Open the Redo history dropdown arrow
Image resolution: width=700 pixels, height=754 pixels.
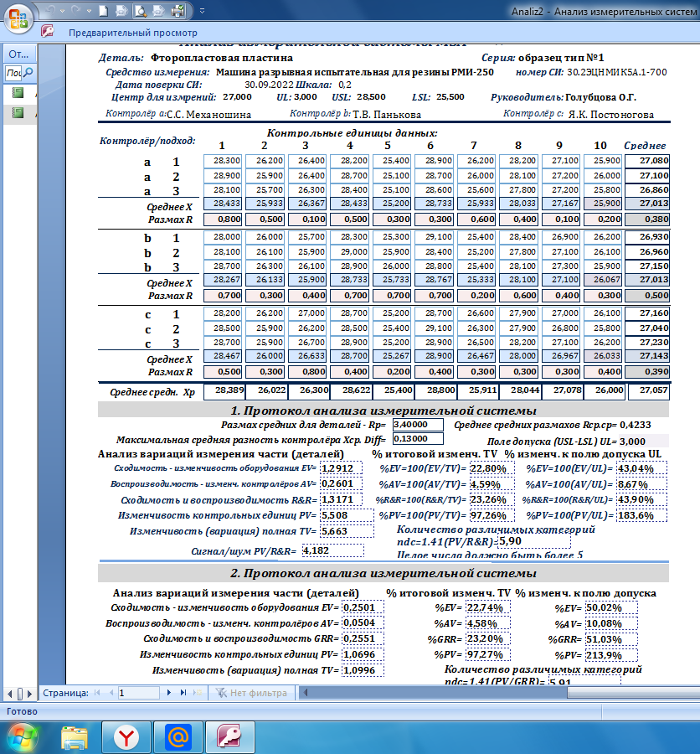89,11
